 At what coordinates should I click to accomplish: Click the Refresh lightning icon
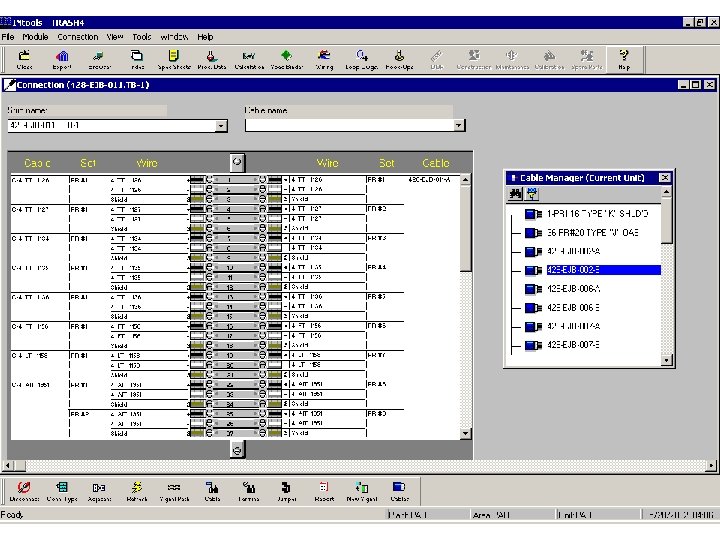coord(137,491)
